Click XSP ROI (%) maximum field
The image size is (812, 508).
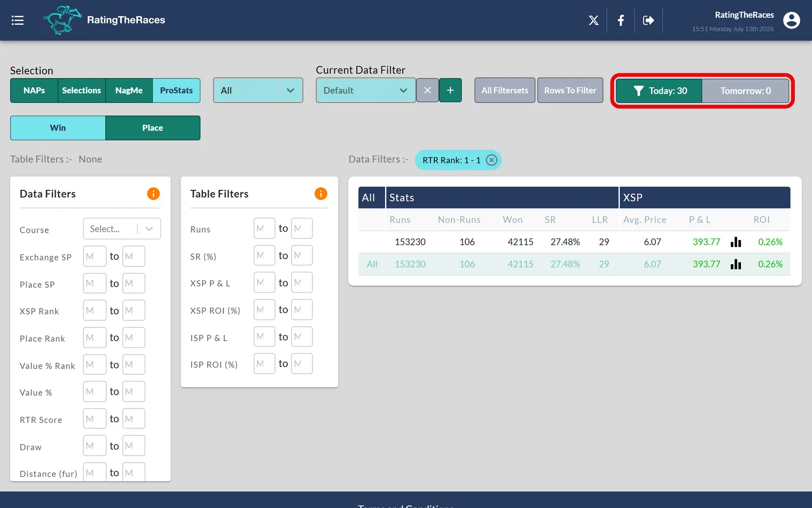click(x=302, y=310)
